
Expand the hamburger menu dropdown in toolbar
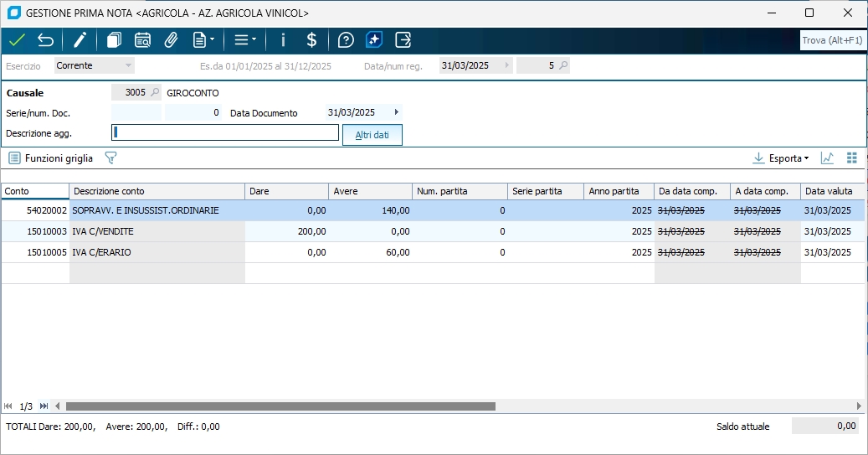245,39
